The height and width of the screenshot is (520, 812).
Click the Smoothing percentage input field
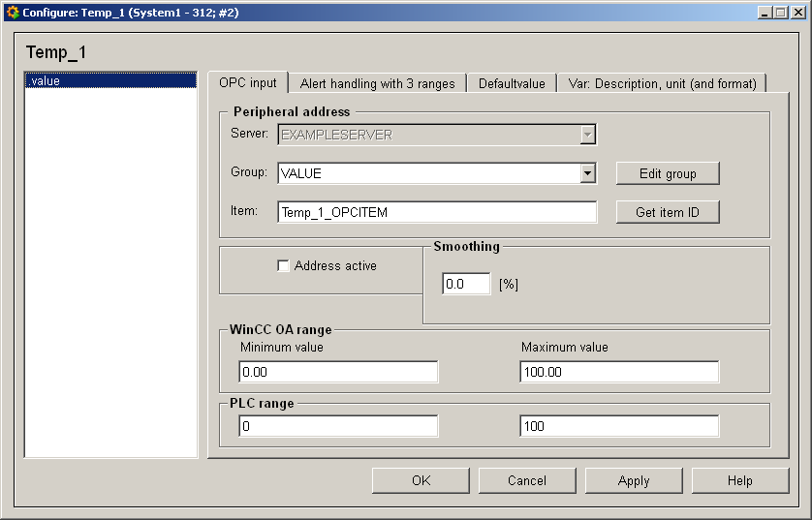466,285
